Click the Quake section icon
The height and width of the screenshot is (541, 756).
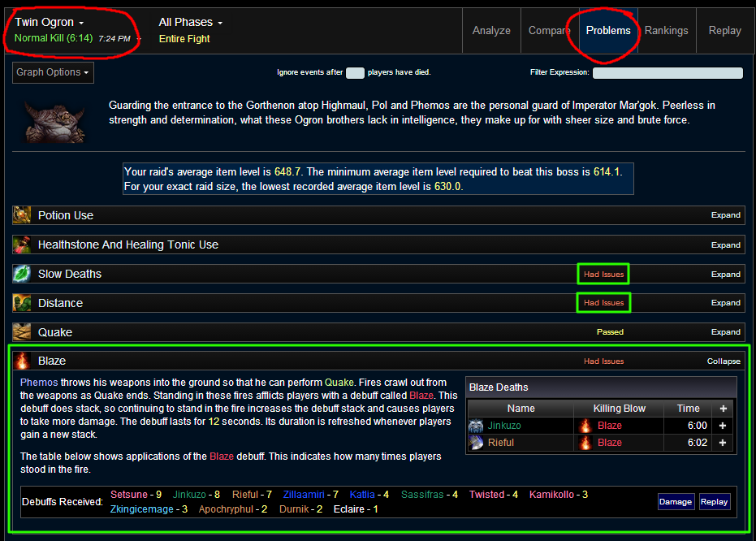pyautogui.click(x=22, y=332)
